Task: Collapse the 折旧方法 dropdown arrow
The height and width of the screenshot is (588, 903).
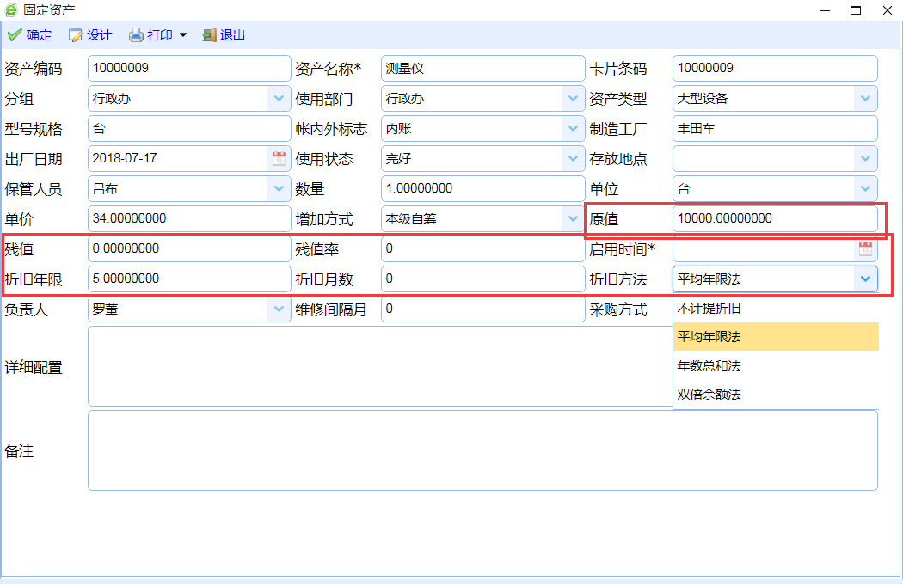Action: pos(865,279)
